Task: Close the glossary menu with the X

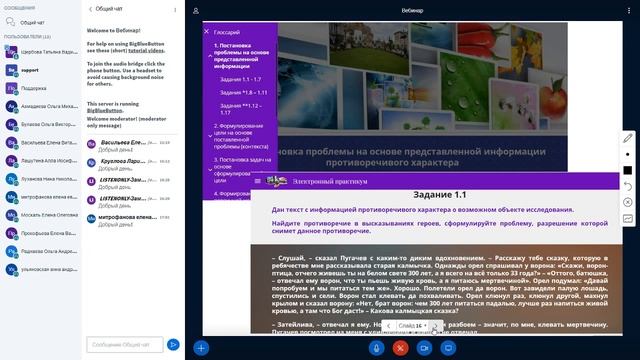Action: [x=207, y=31]
